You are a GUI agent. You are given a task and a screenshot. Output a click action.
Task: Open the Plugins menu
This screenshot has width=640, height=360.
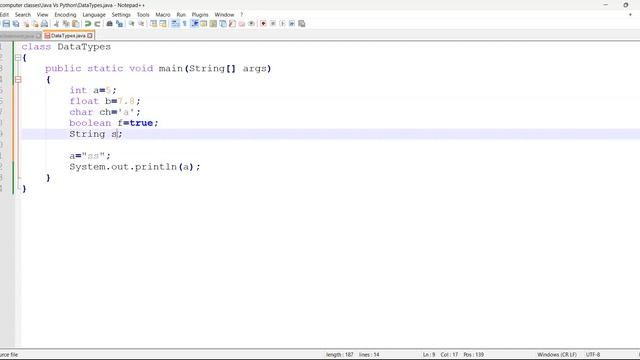pyautogui.click(x=200, y=15)
